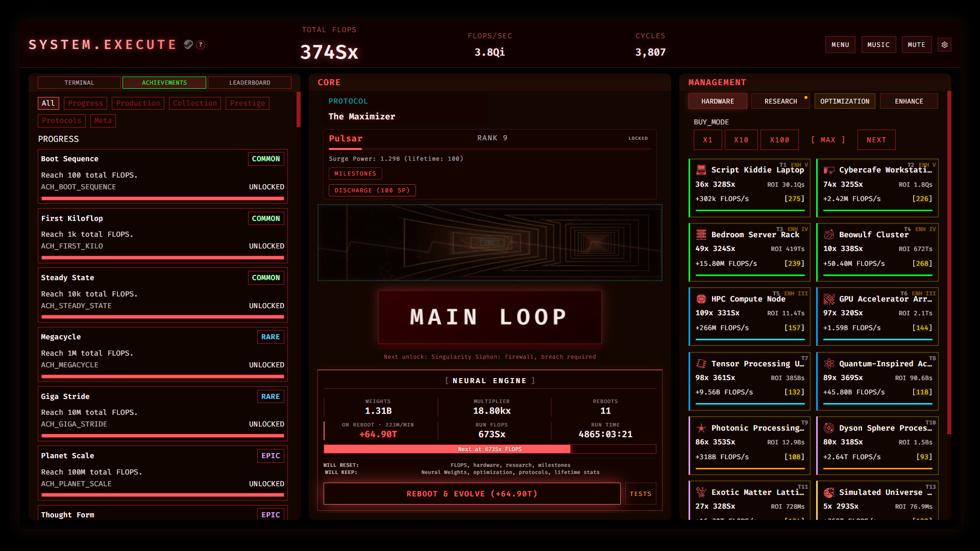This screenshot has width=980, height=551.
Task: Open the MENU button
Action: [840, 45]
